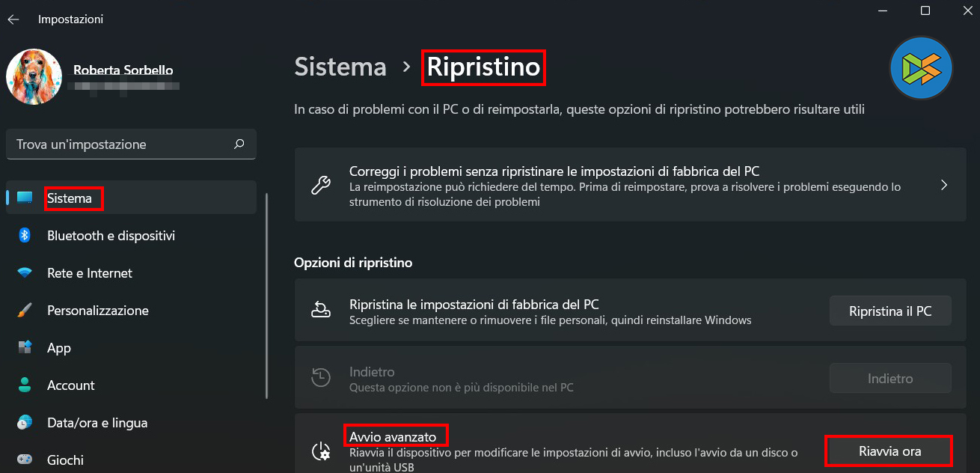Open Rete e Internet settings
Image resolution: width=980 pixels, height=473 pixels.
[x=90, y=273]
